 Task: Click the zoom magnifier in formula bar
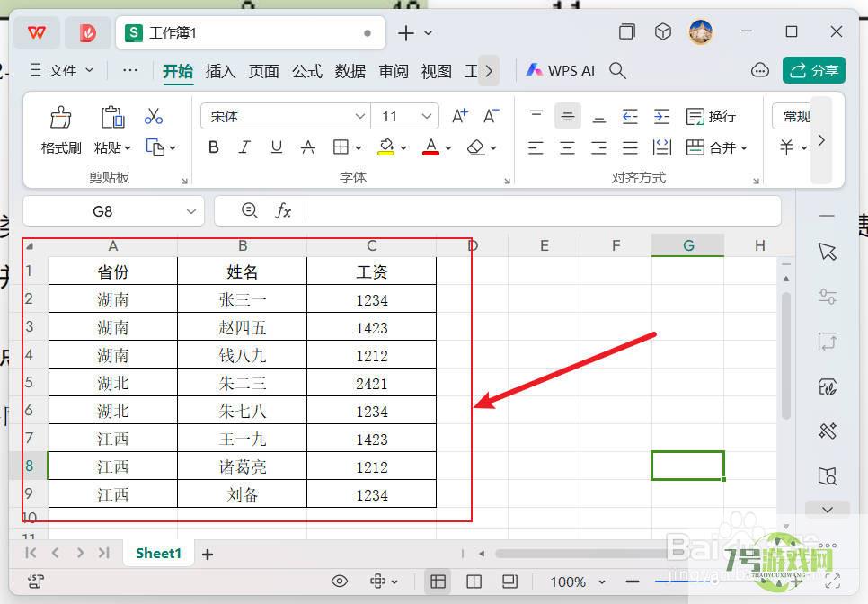(x=250, y=210)
